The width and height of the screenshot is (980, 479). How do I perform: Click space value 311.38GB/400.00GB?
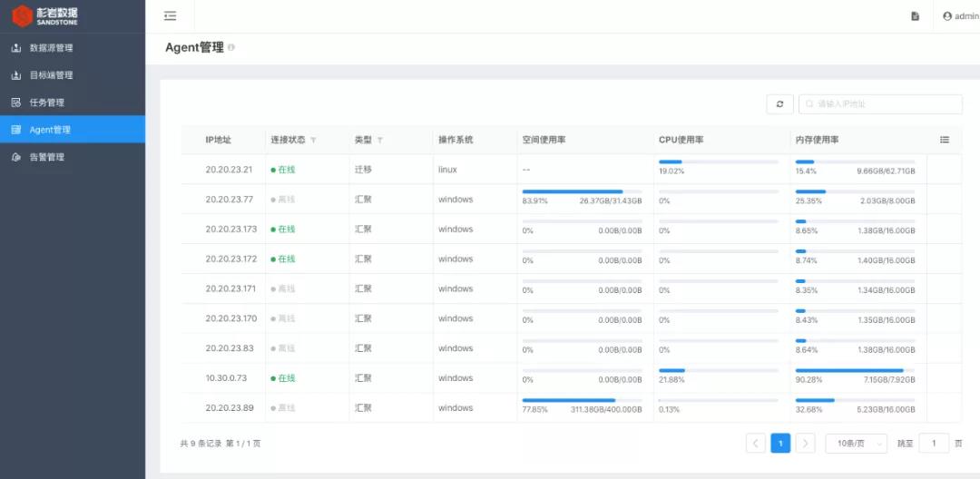click(606, 410)
